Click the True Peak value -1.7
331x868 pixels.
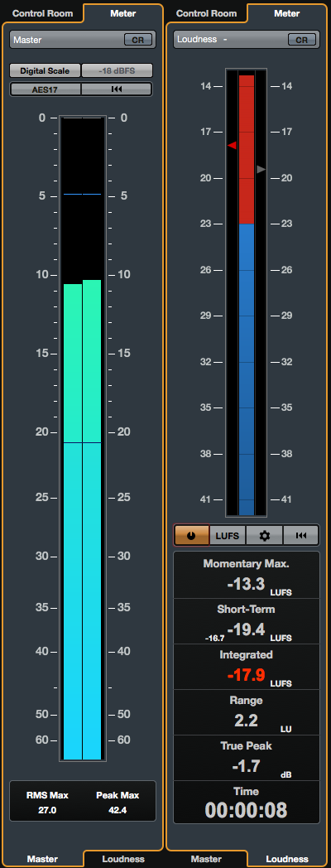(247, 765)
